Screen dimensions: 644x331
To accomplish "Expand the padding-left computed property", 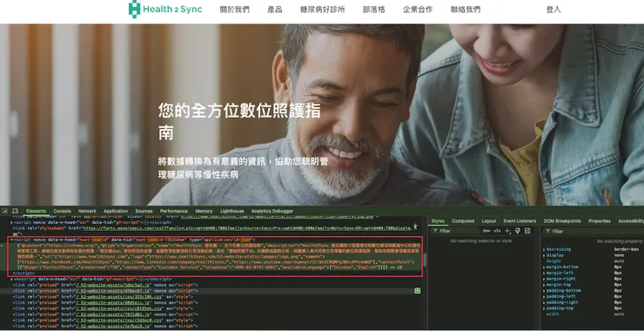I will [x=544, y=296].
